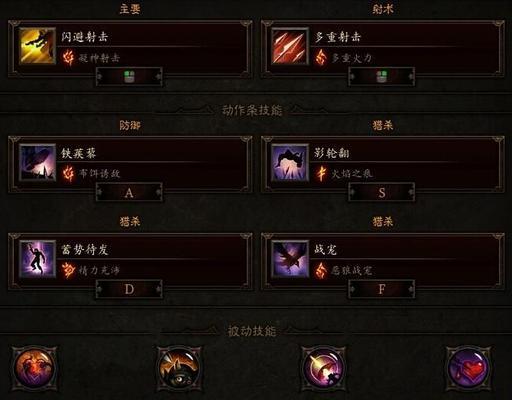
Task: Open the 蓄势待发 skill icon
Action: tap(37, 259)
